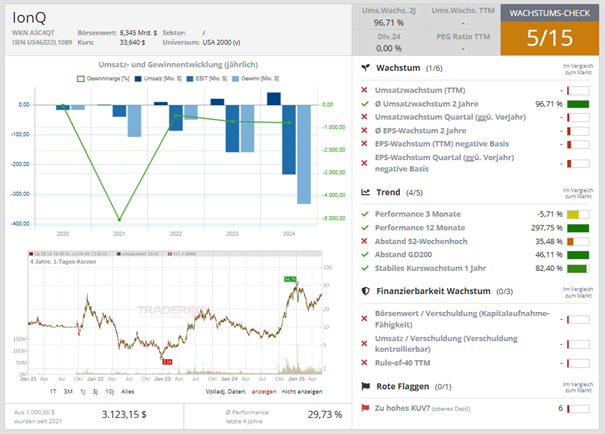
Task: Click market comparison bar for Performance 3 Monate
Action: coord(578,214)
